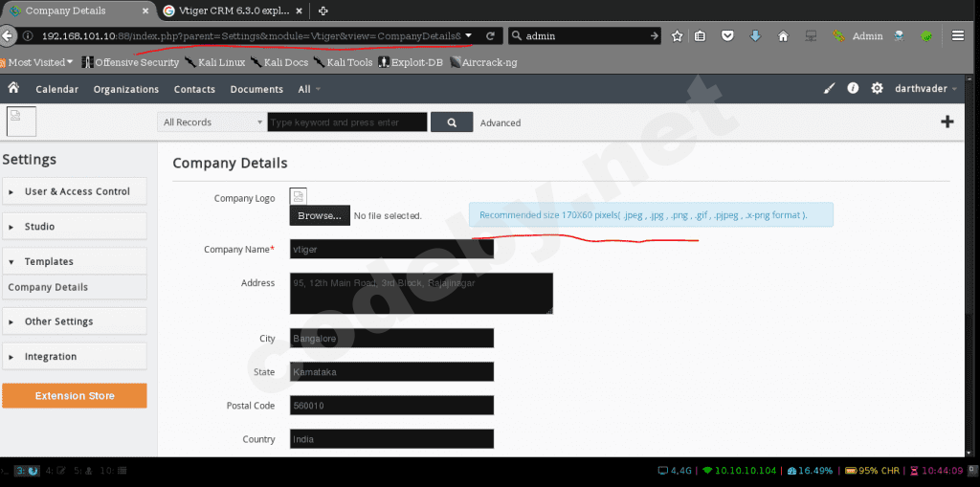Bookmark this page with star icon
This screenshot has width=980, height=487.
tap(677, 36)
